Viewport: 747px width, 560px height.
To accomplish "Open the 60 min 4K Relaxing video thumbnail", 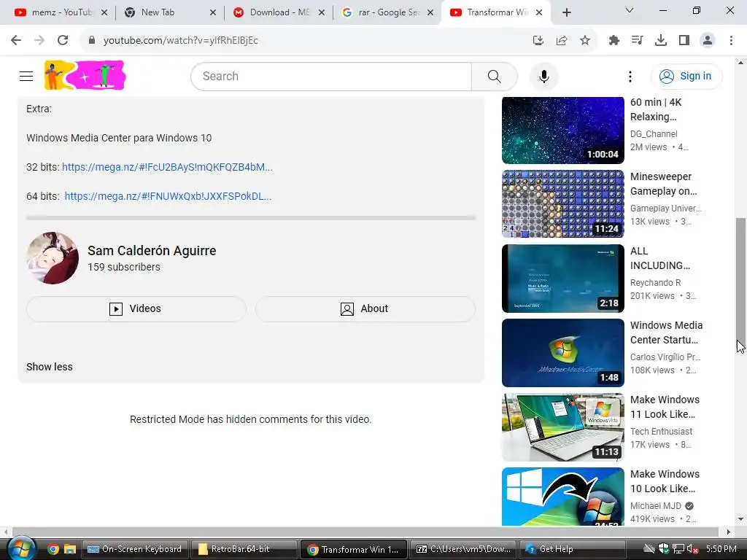I will tap(562, 130).
